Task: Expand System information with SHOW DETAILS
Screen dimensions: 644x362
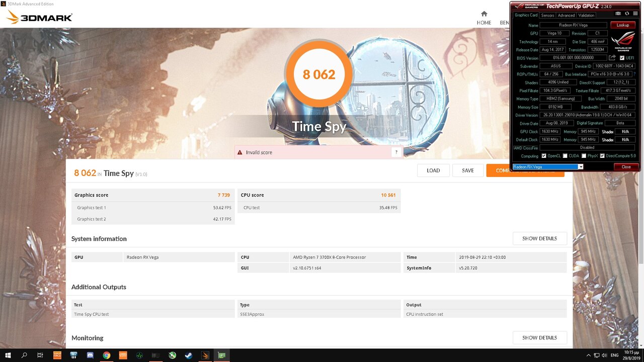Action: (x=539, y=238)
